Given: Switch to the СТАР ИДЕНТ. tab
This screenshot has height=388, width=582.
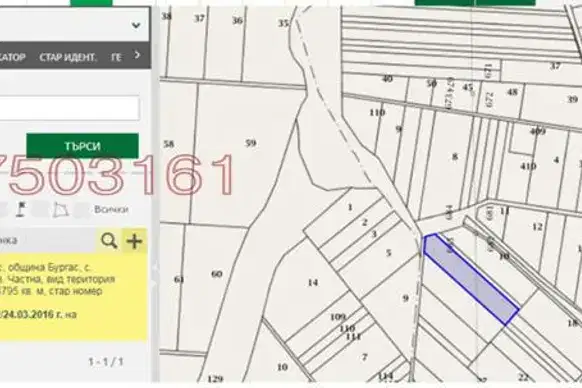Looking at the screenshot, I should coord(67,58).
